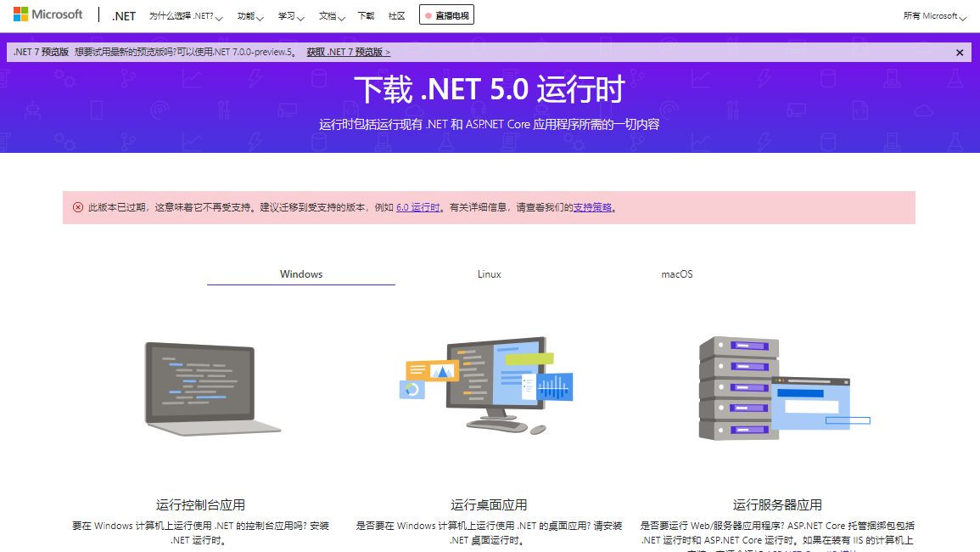Expand the 功能 dropdown menu
The width and height of the screenshot is (980, 552).
point(250,16)
